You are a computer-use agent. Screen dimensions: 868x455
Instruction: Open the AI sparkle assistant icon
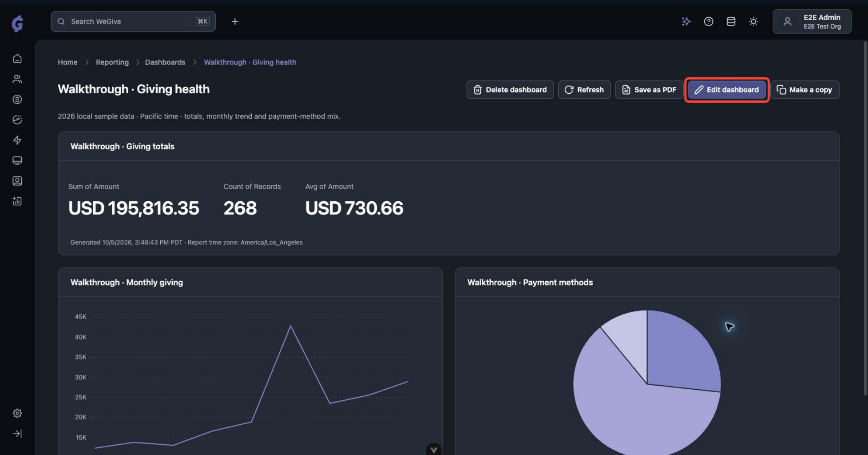[x=686, y=21]
